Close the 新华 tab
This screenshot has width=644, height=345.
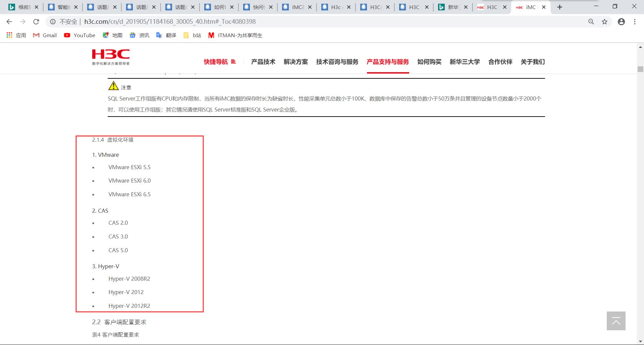pyautogui.click(x=466, y=7)
